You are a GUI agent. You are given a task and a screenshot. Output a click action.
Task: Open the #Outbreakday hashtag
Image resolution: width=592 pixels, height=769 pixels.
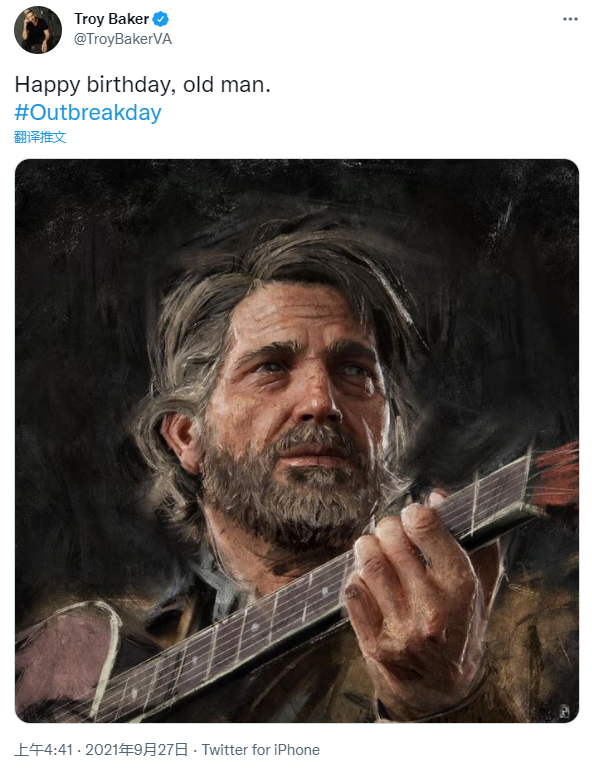[x=88, y=112]
